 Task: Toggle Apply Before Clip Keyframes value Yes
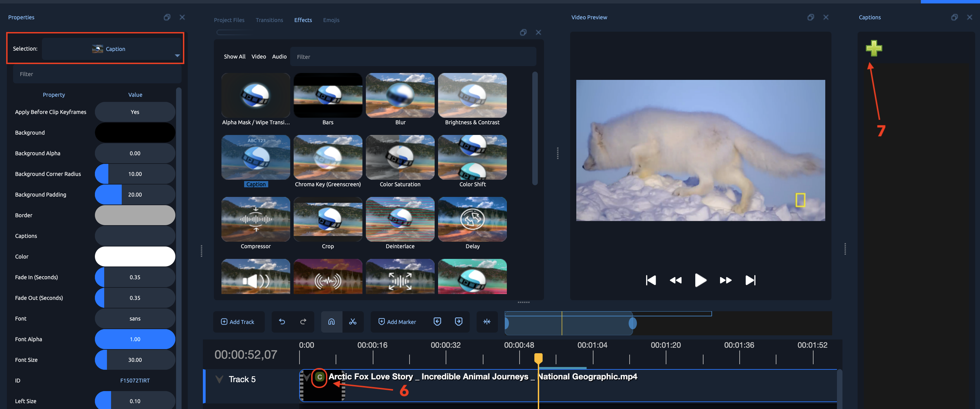point(135,112)
